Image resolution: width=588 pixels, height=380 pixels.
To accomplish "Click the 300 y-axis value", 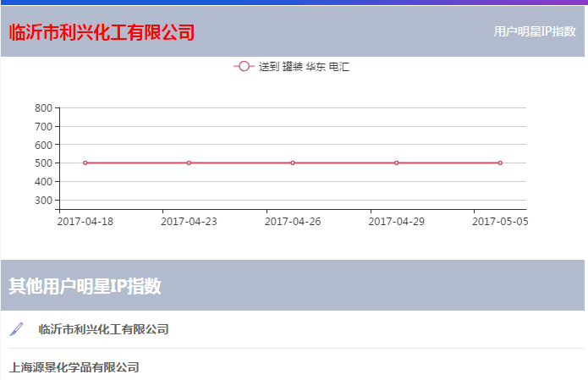I will pos(43,201).
